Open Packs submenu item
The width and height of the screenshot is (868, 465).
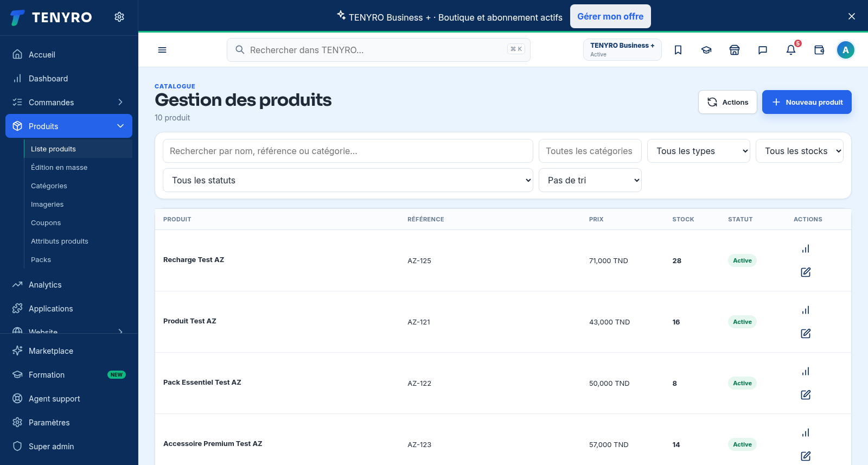[78, 259]
